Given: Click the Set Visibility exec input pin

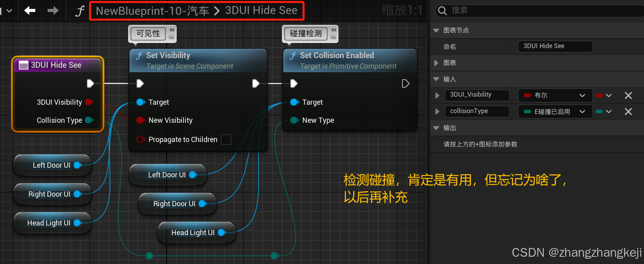Looking at the screenshot, I should click(x=140, y=83).
